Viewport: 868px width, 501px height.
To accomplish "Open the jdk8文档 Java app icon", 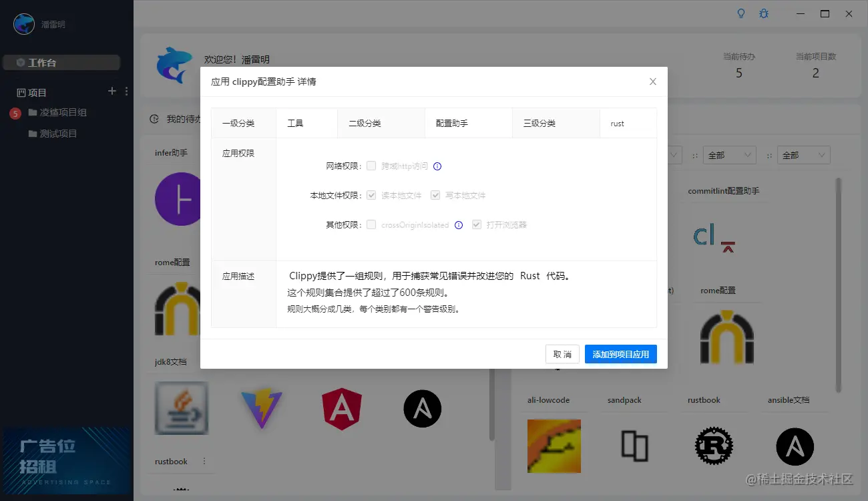I will [x=182, y=408].
